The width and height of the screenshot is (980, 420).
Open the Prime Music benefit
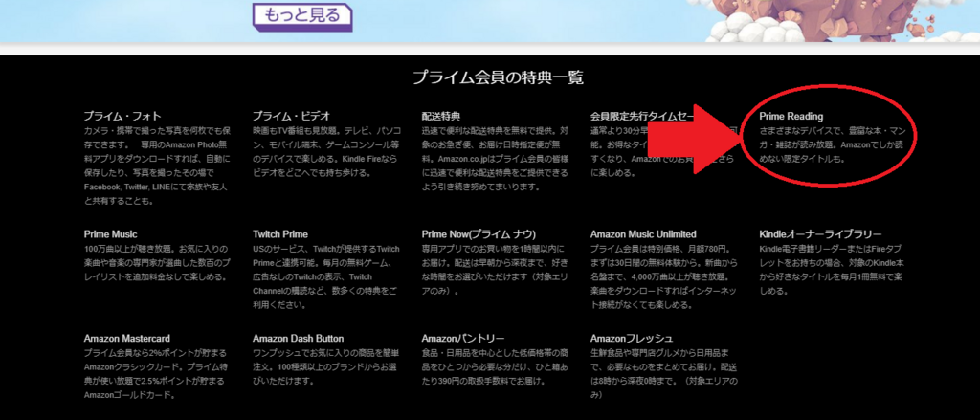(111, 234)
